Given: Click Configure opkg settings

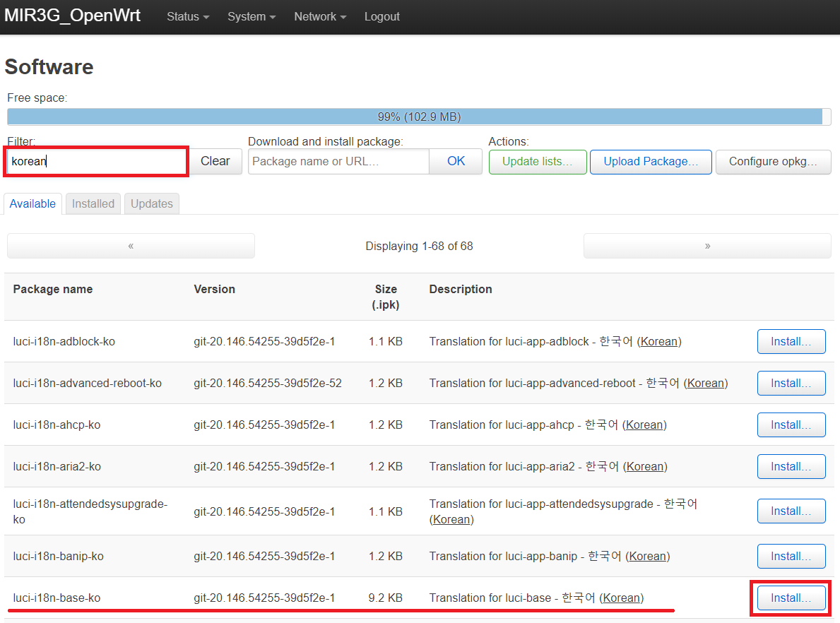Looking at the screenshot, I should tap(773, 162).
